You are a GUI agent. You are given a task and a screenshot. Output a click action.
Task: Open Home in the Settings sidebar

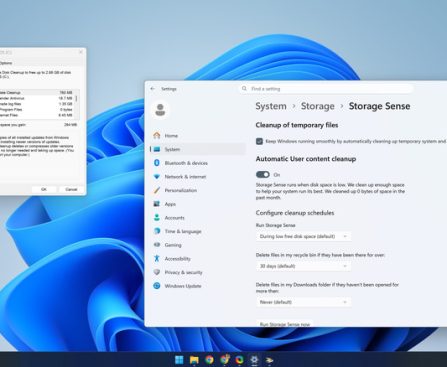[x=198, y=135]
